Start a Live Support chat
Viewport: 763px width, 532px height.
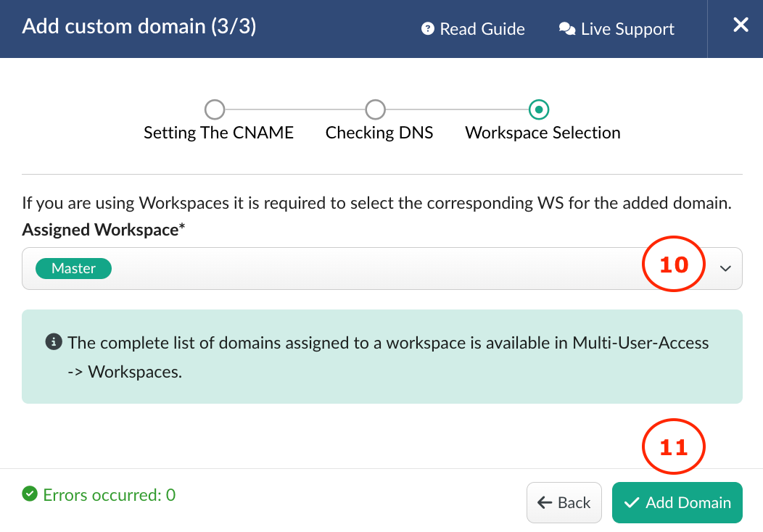[x=616, y=29]
